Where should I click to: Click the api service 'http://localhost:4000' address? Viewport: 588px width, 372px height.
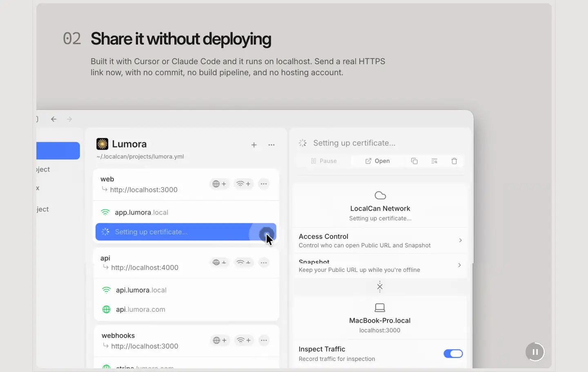pos(145,268)
